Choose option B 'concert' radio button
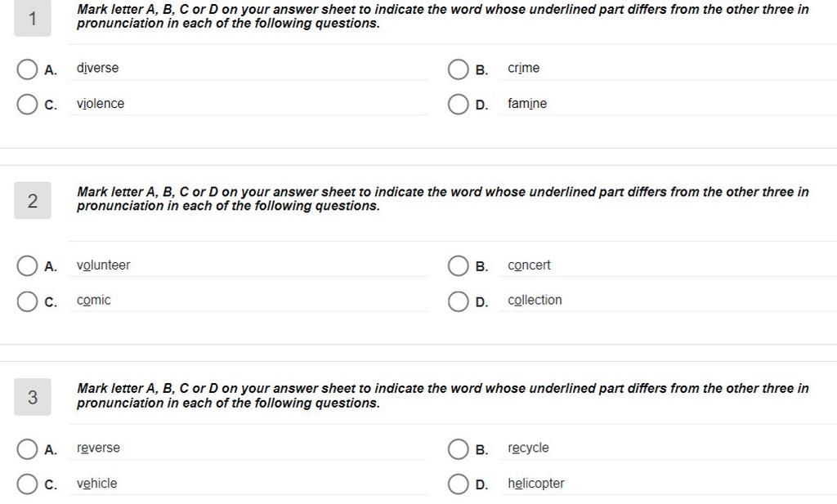 point(458,265)
